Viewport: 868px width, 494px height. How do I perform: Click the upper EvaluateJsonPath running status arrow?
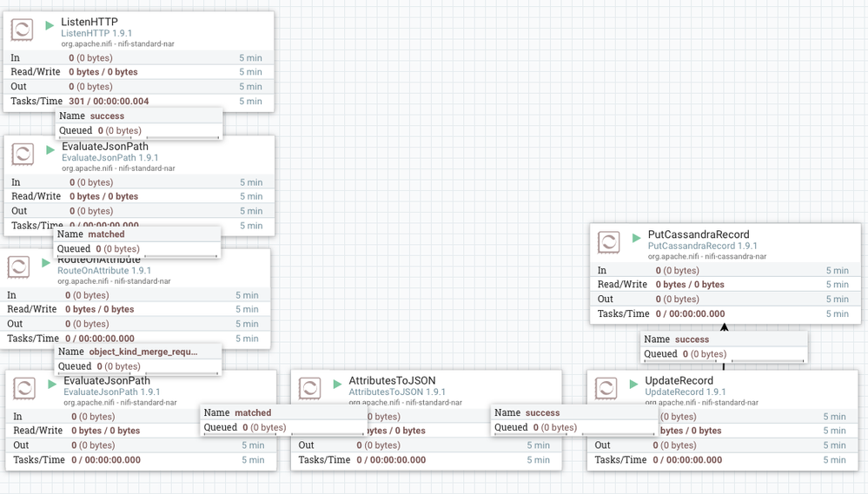coord(50,149)
